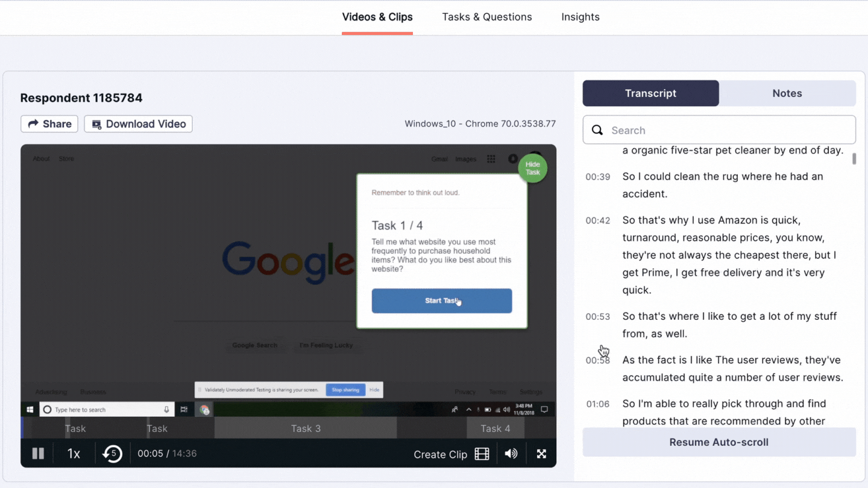
Task: Click the speaker icon on the player
Action: pyautogui.click(x=510, y=454)
